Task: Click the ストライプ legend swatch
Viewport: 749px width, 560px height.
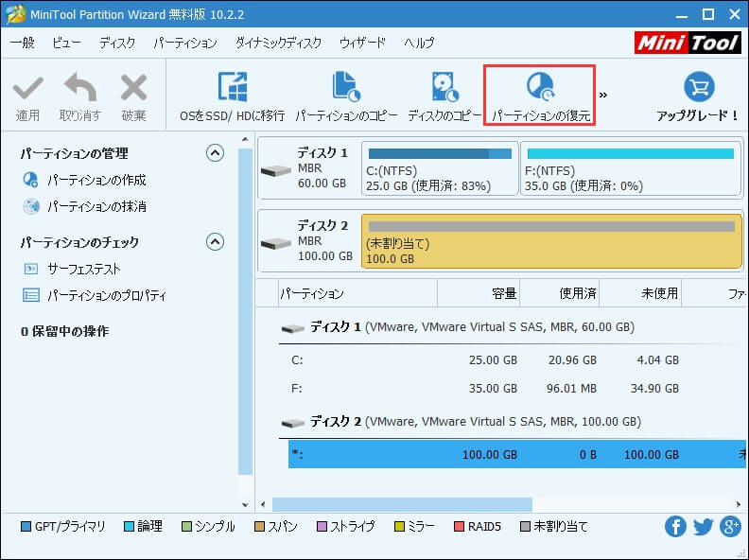Action: pos(322,527)
